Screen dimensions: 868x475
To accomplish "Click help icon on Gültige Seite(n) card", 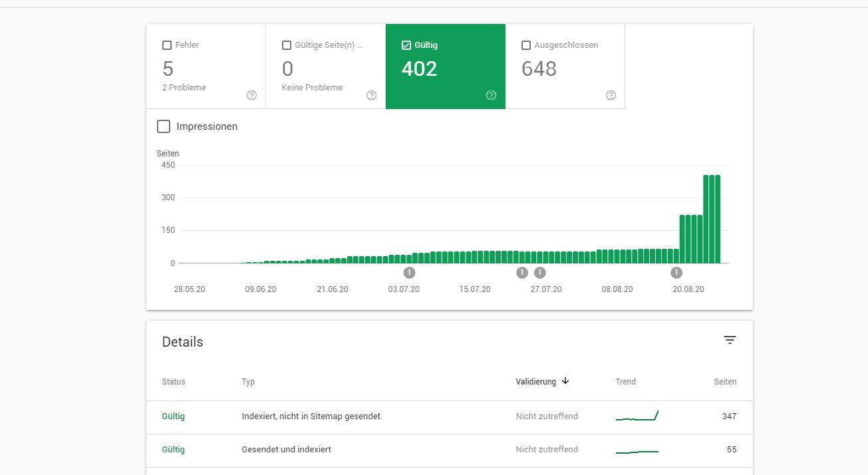I will coord(371,95).
